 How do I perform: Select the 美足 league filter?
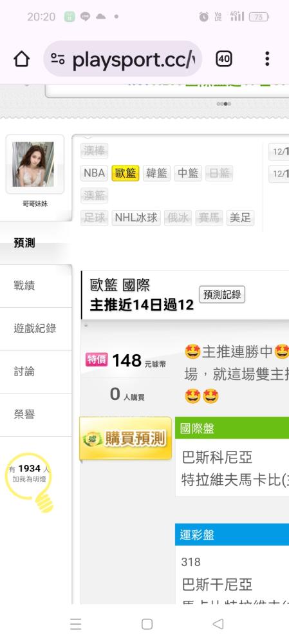click(240, 218)
